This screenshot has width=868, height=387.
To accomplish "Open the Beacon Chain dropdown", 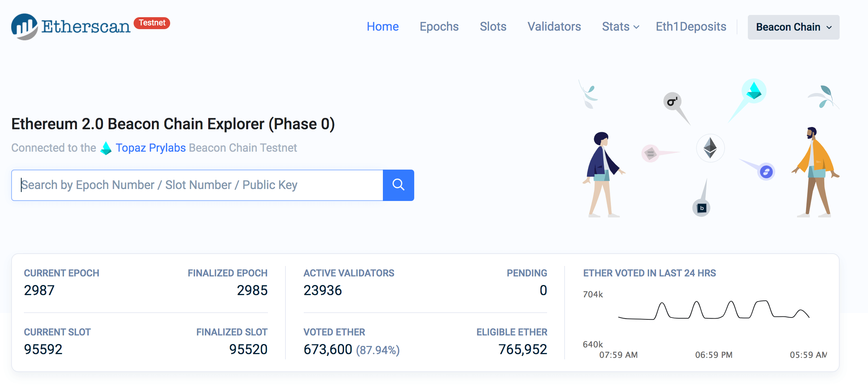I will [x=793, y=27].
